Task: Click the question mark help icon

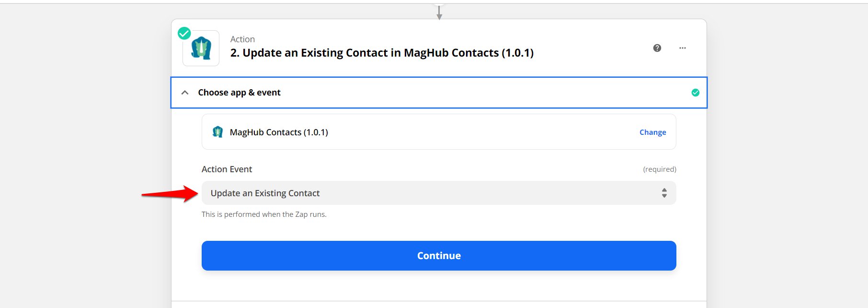Action: (x=657, y=48)
